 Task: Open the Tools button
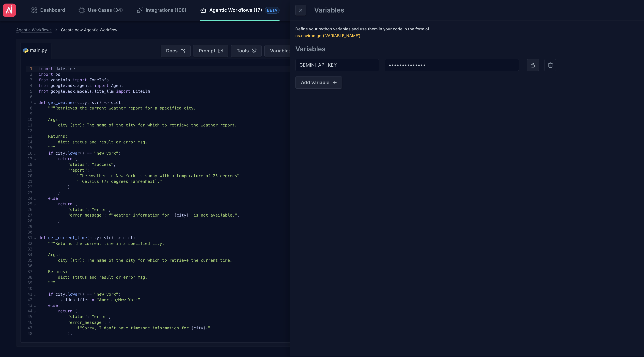[246, 51]
